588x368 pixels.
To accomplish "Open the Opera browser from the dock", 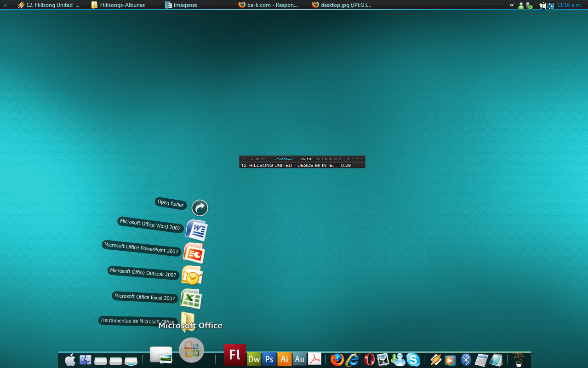I will click(x=369, y=360).
